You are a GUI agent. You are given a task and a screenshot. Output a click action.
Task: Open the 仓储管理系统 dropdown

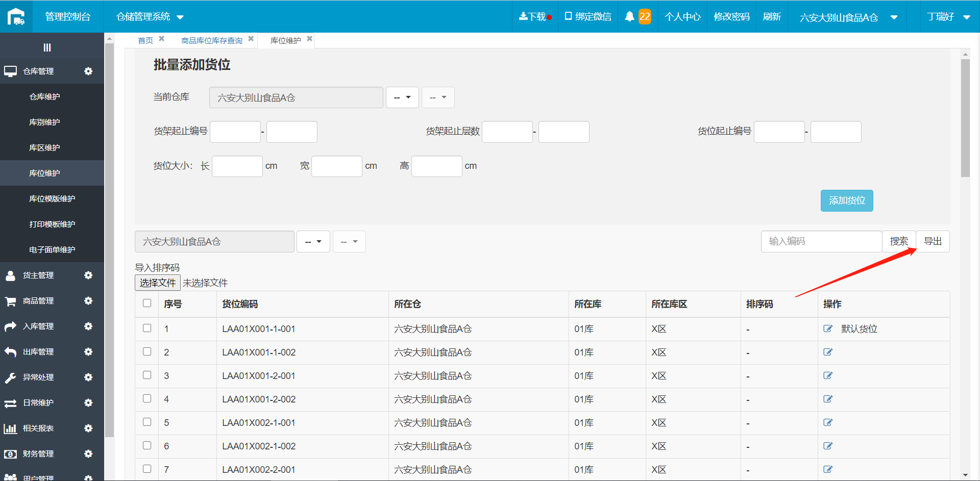150,16
